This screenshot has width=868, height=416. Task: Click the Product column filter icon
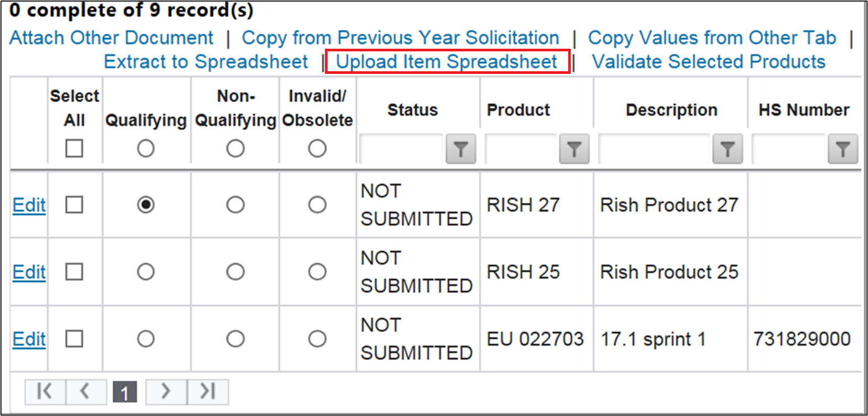coord(574,149)
